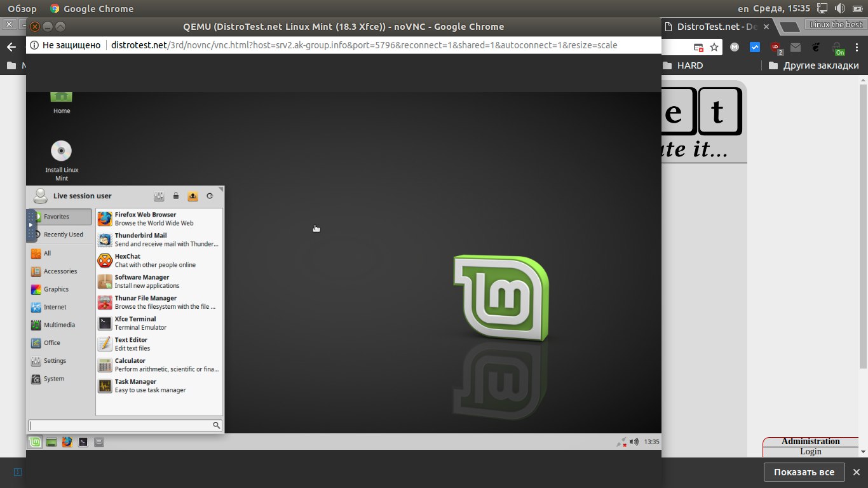Select the Recently Used category

(x=61, y=234)
